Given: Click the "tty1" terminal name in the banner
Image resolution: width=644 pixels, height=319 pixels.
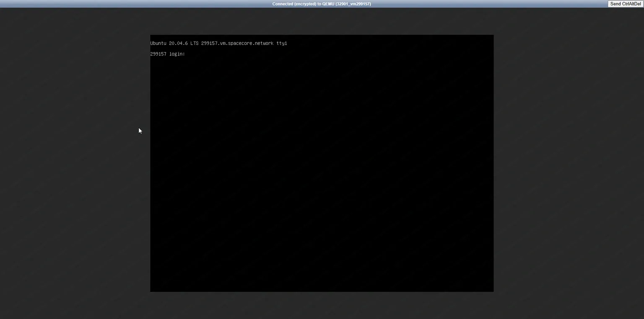Looking at the screenshot, I should (282, 43).
